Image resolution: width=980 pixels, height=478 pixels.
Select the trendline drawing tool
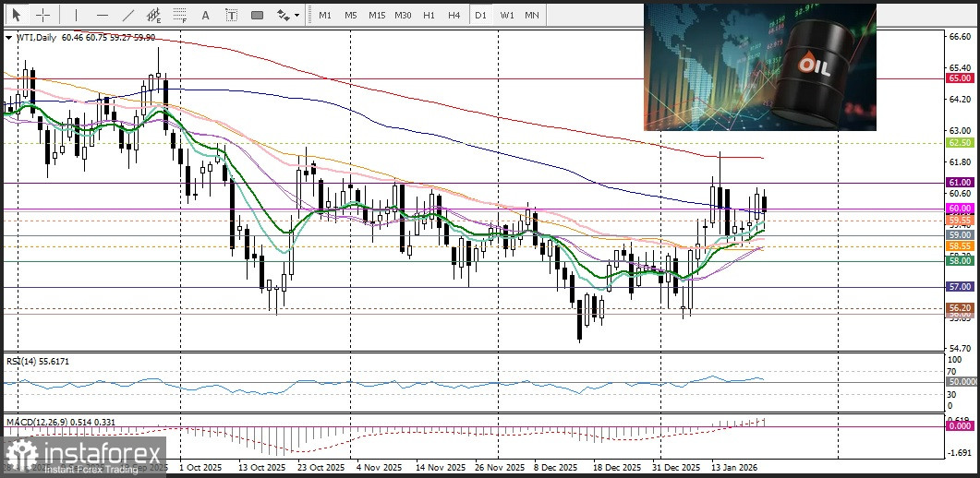tap(127, 15)
